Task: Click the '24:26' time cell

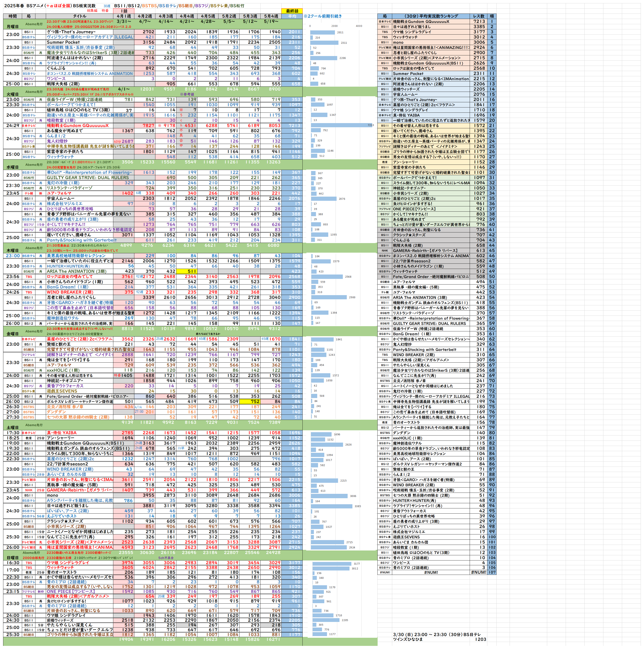Action: (x=12, y=292)
